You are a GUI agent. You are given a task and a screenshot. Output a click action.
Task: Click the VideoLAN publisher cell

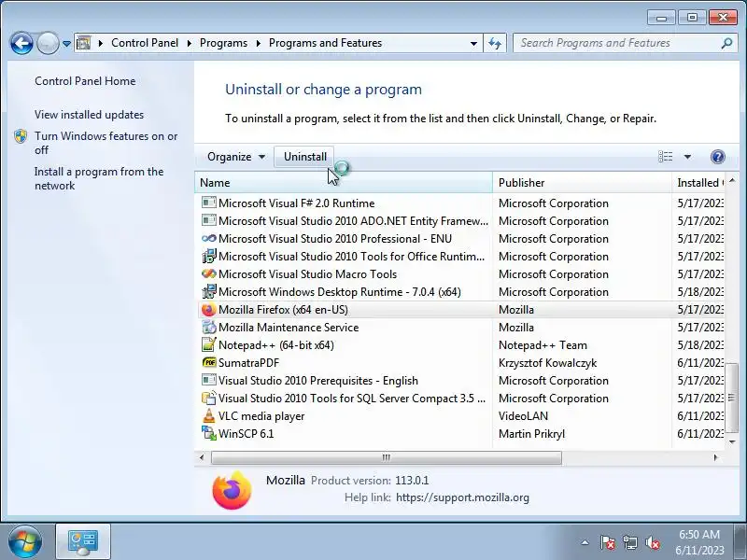pos(523,416)
